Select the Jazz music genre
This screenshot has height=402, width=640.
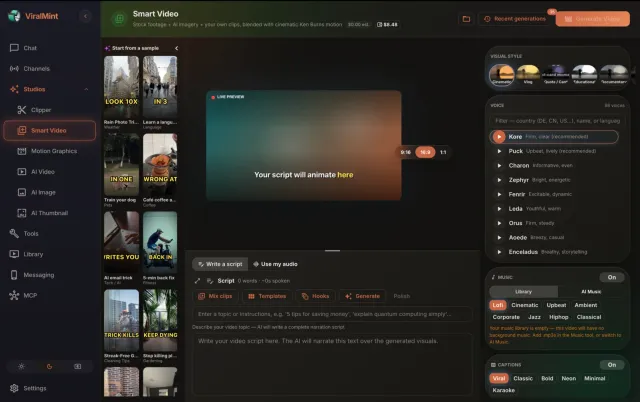(534, 317)
